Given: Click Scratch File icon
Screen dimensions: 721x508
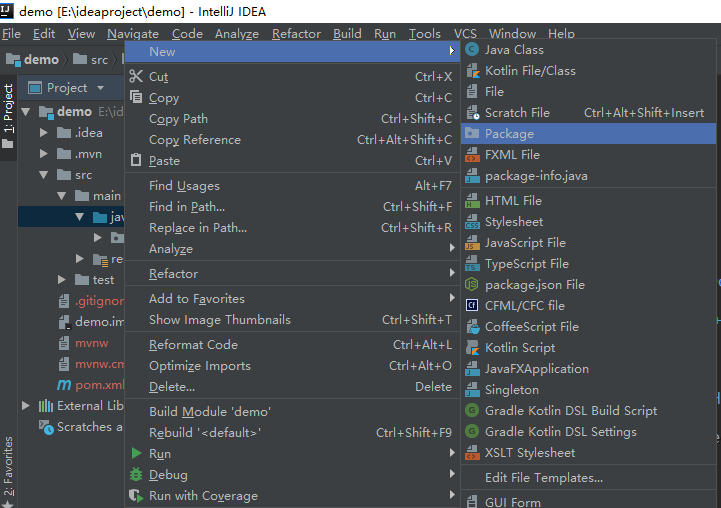Looking at the screenshot, I should coord(472,113).
